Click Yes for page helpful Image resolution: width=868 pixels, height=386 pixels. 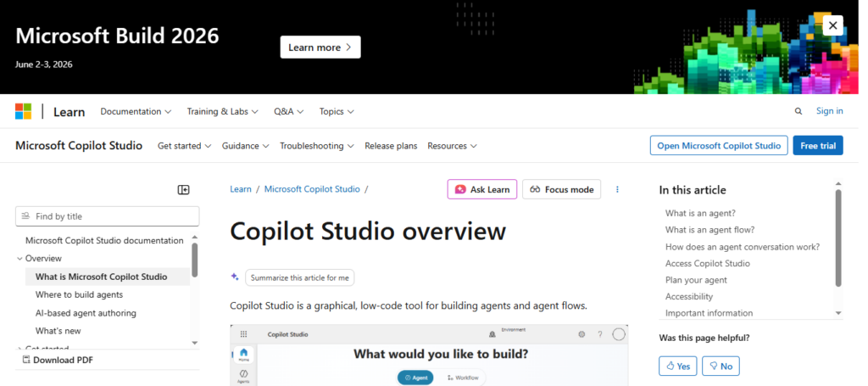pyautogui.click(x=678, y=366)
